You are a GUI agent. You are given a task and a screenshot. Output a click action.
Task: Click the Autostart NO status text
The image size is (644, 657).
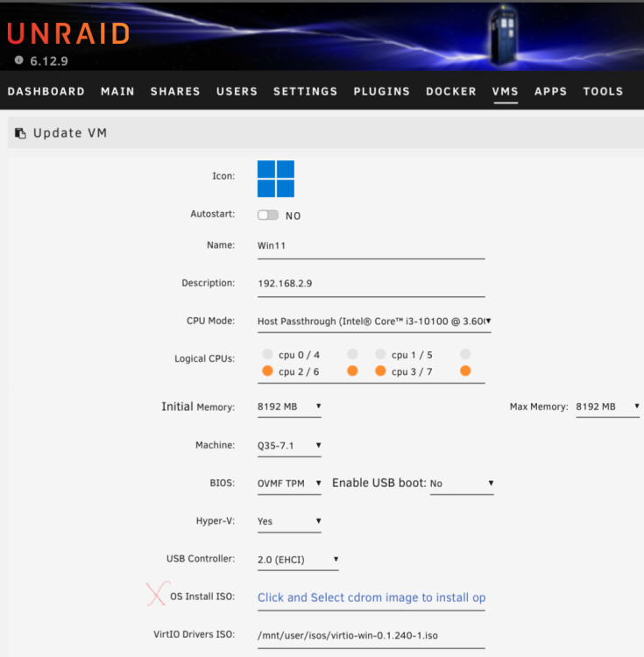pos(293,215)
